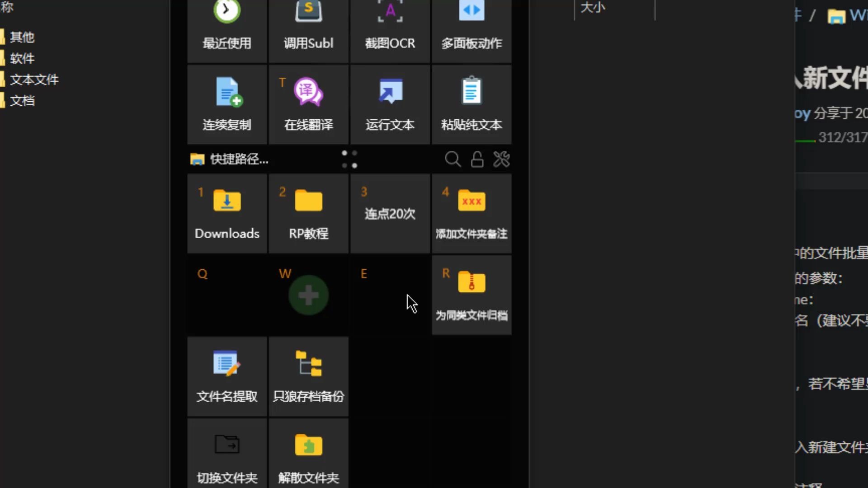Select 文本文件 in the left sidebar
Image resolution: width=868 pixels, height=488 pixels.
pos(34,79)
